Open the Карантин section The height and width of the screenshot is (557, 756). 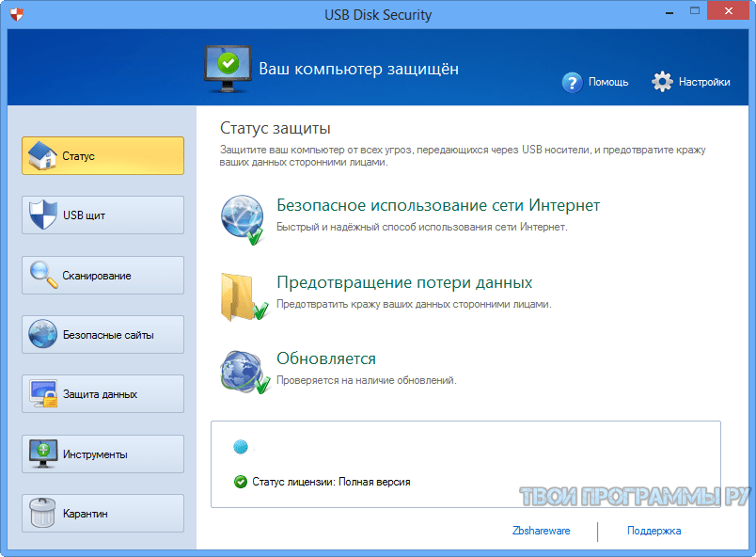pos(102,514)
